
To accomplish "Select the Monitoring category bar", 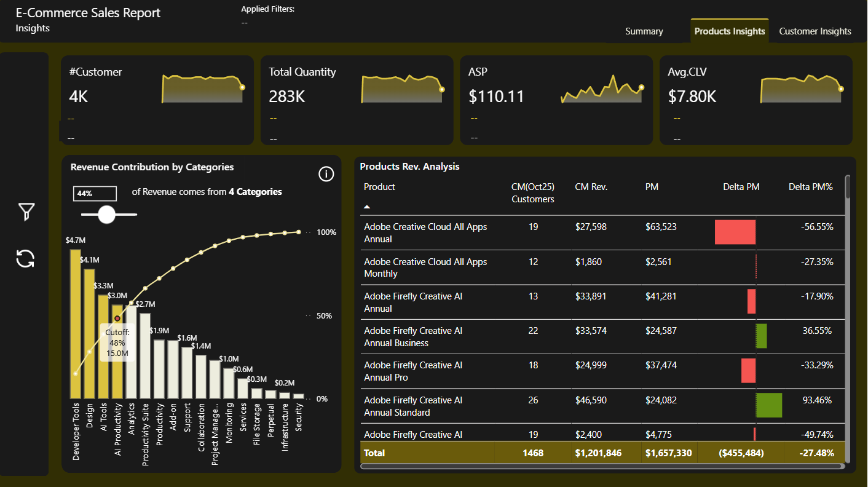I will click(x=229, y=383).
